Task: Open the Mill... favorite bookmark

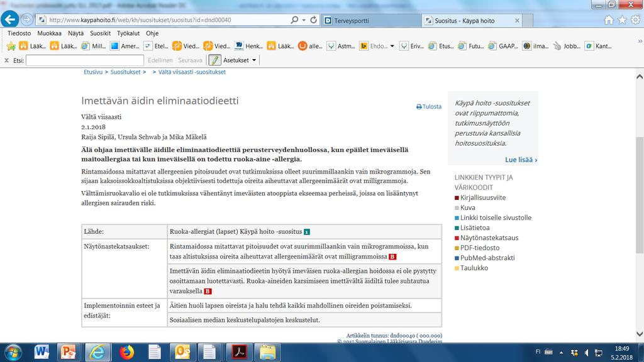Action: (x=94, y=46)
